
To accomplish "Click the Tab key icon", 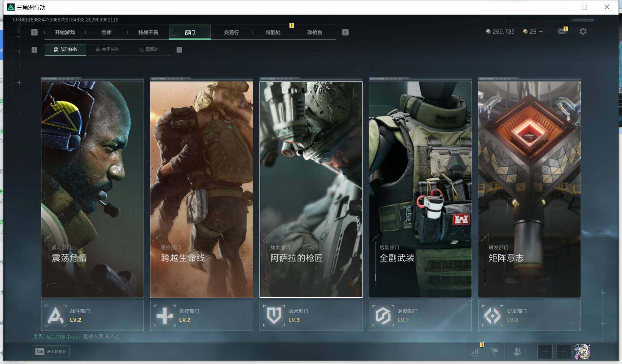I will pyautogui.click(x=40, y=351).
